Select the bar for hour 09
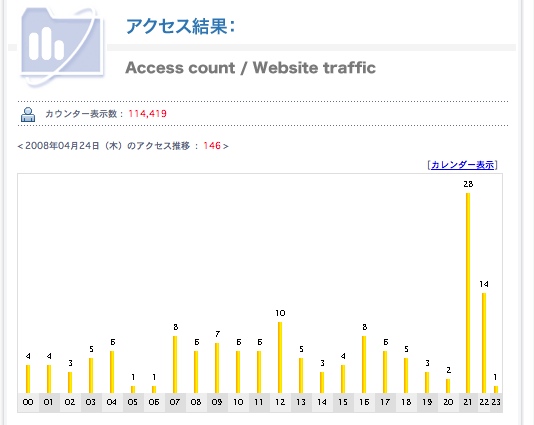 click(217, 368)
